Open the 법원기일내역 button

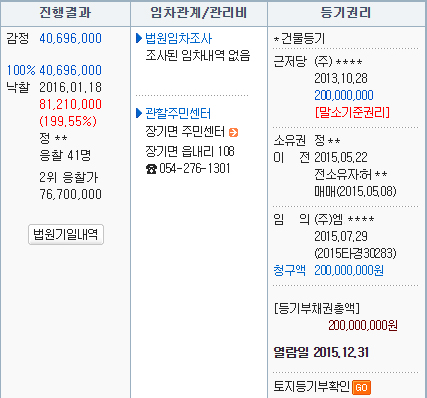click(x=66, y=235)
